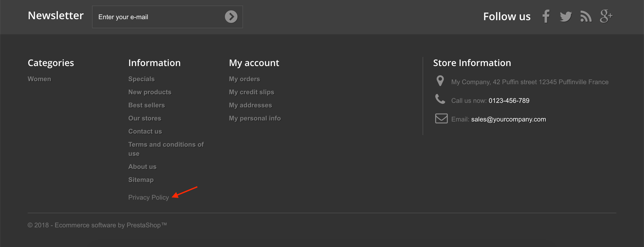644x247 pixels.
Task: Click the phone icon next to the call number
Action: click(x=440, y=99)
